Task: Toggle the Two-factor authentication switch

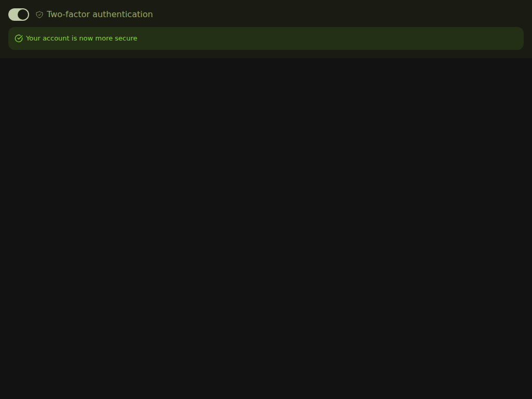Action: [x=19, y=15]
